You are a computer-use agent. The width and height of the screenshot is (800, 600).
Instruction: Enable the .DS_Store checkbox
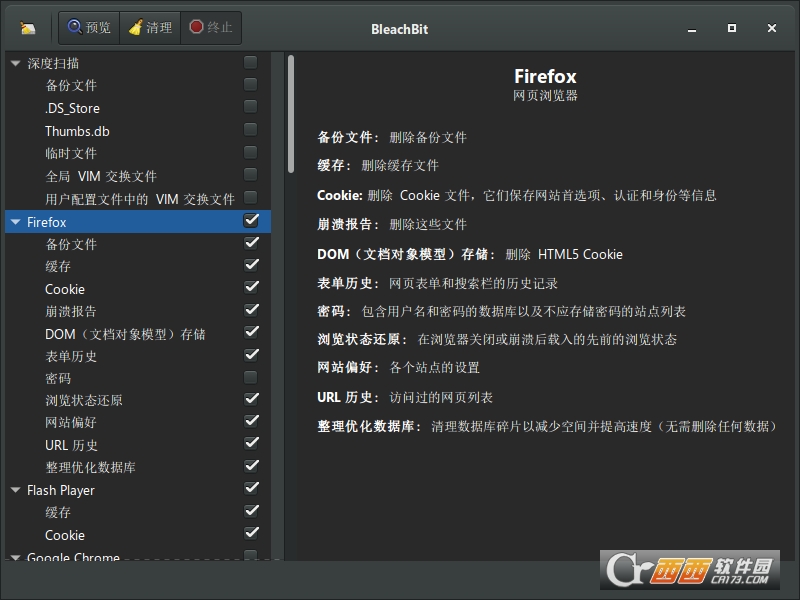pos(251,107)
